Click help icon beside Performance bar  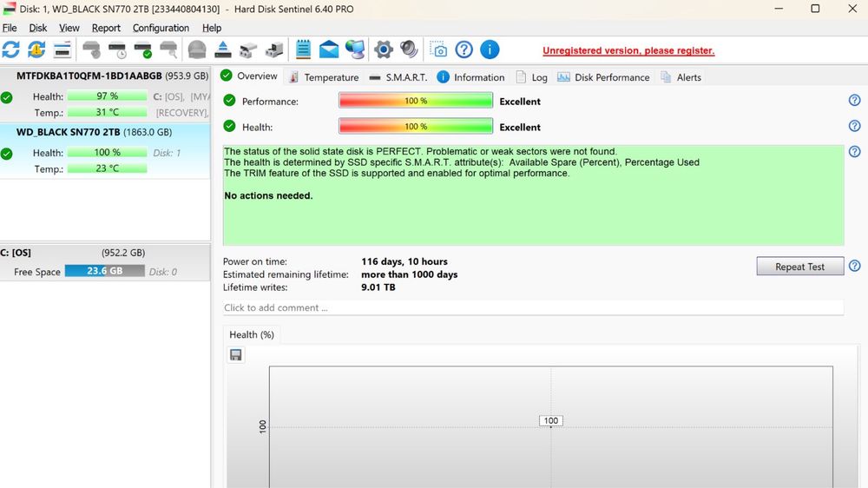[x=855, y=100]
